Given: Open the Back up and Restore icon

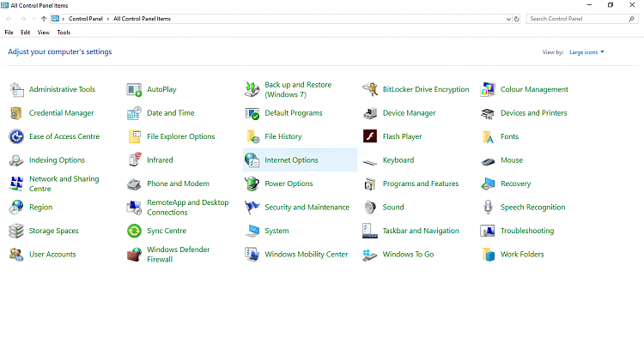Looking at the screenshot, I should tap(252, 89).
